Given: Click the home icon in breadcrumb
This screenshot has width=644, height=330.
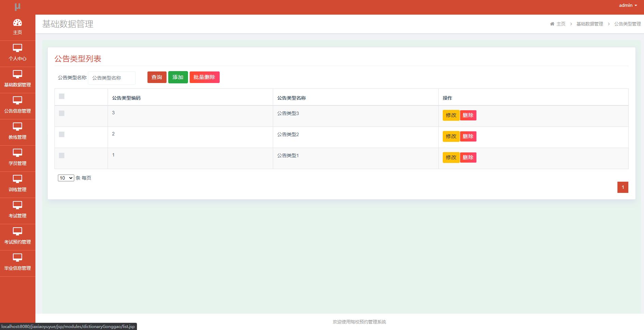Looking at the screenshot, I should tap(552, 24).
